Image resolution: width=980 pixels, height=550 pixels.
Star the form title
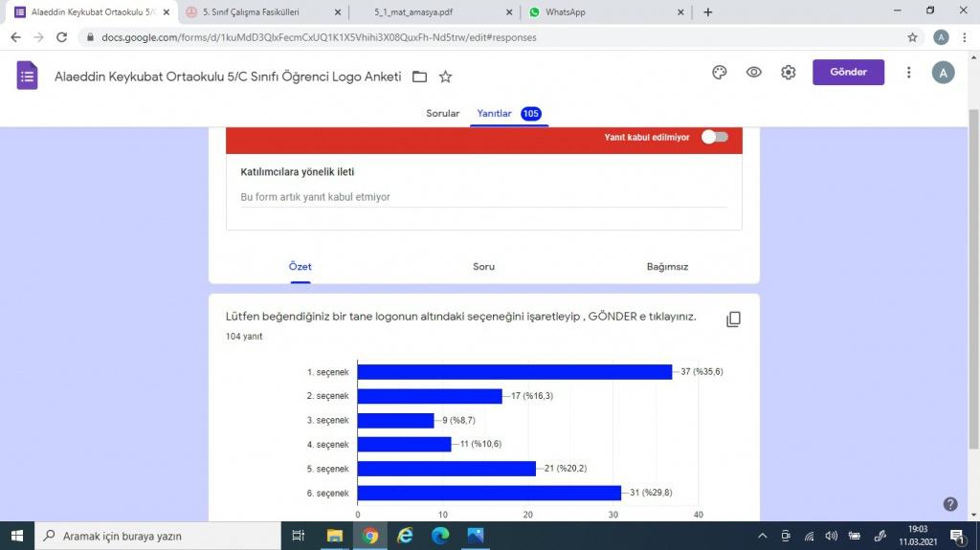[x=445, y=77]
